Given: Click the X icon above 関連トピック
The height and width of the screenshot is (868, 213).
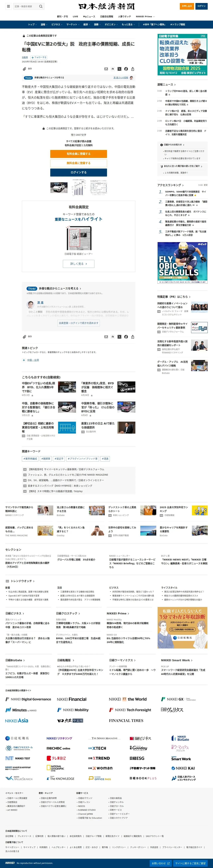Looking at the screenshot, I should 119,337.
